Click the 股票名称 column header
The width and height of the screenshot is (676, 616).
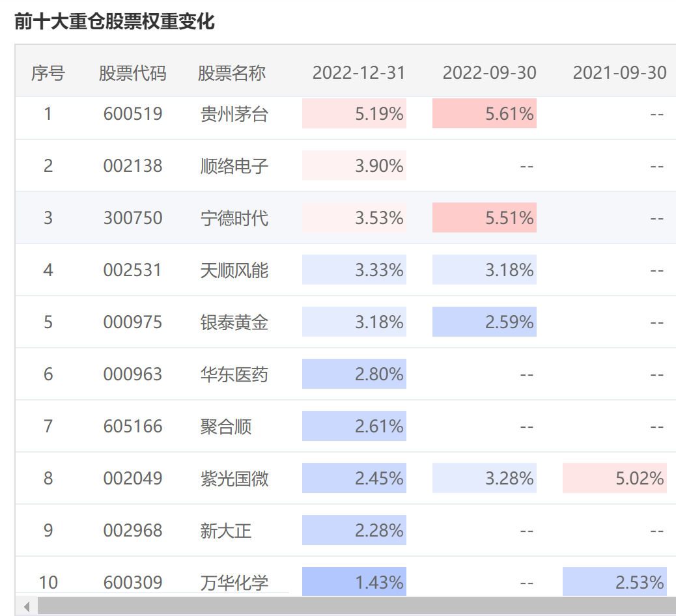coord(232,73)
